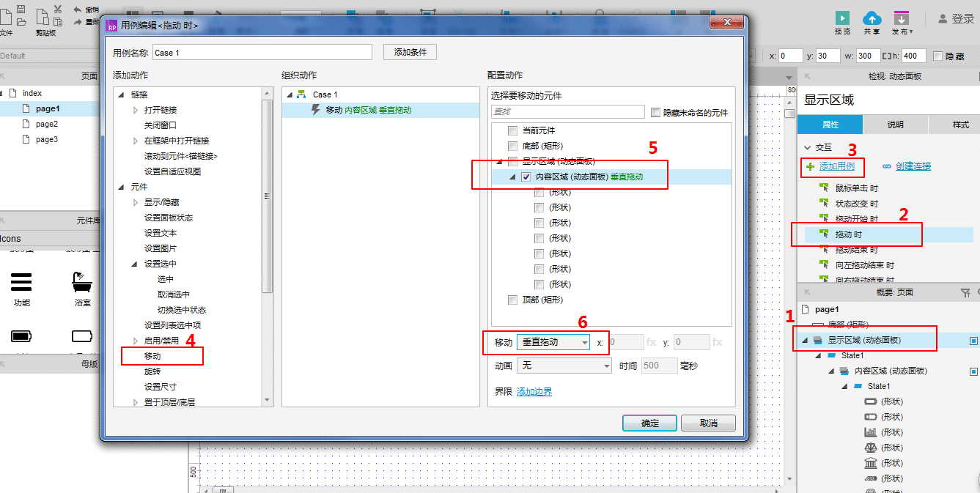Click the 确定 button
The width and height of the screenshot is (980, 493).
tap(649, 423)
